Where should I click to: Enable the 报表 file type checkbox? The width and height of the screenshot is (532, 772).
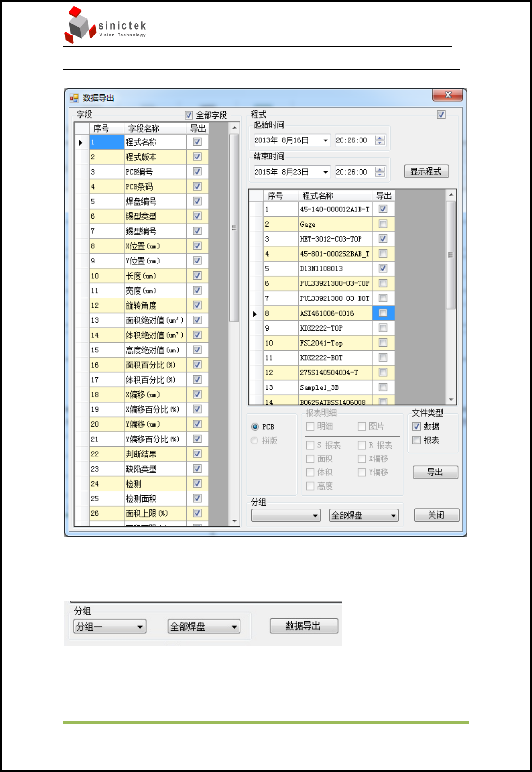416,440
